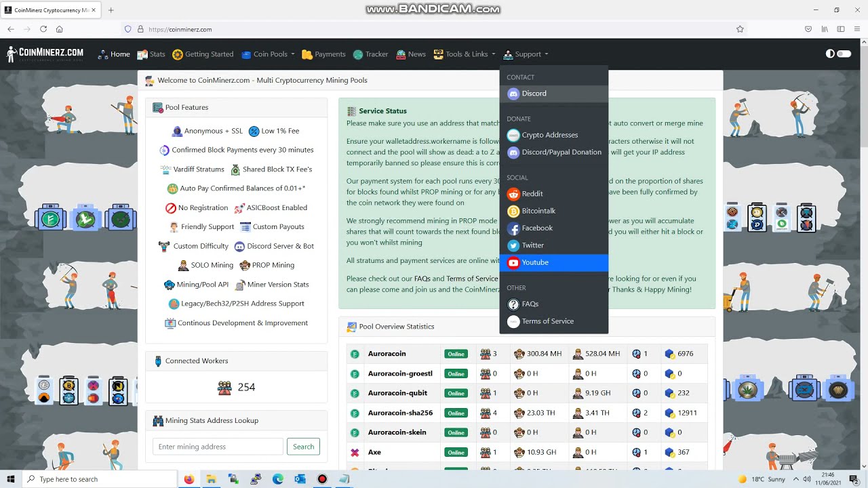Open Reddit from the Social section
The width and height of the screenshot is (868, 488).
click(554, 194)
